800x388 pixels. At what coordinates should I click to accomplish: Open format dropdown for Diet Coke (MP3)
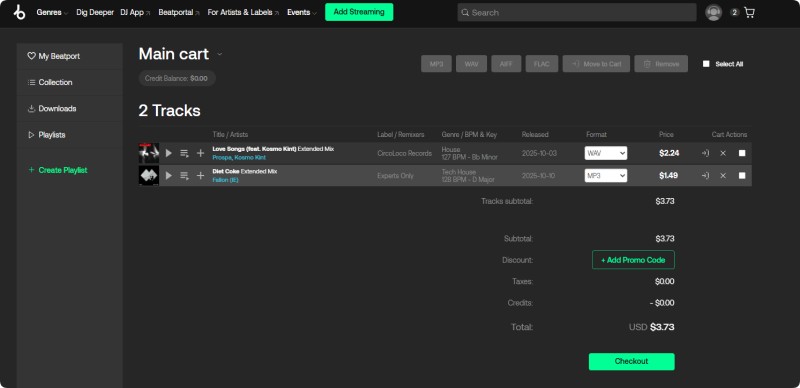pyautogui.click(x=606, y=176)
